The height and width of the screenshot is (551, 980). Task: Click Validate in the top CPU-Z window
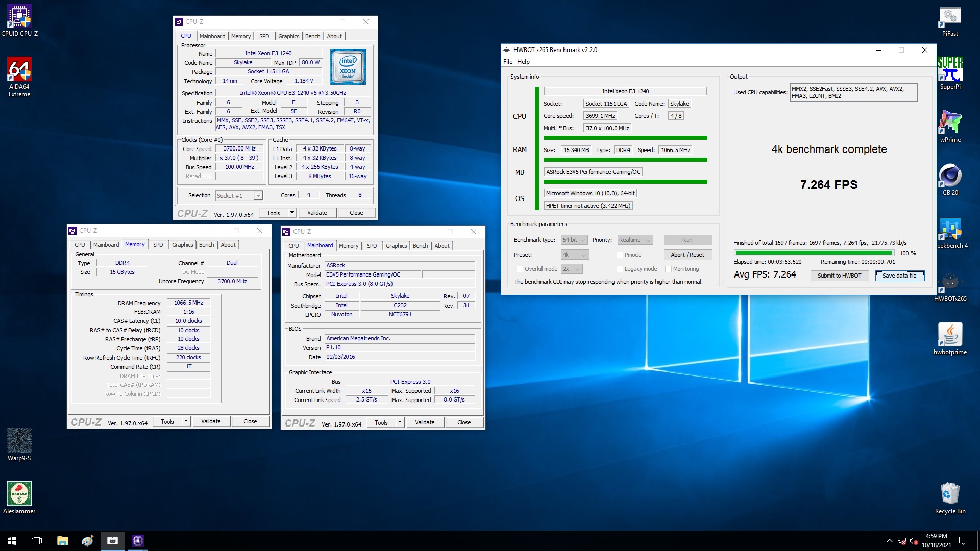point(317,213)
